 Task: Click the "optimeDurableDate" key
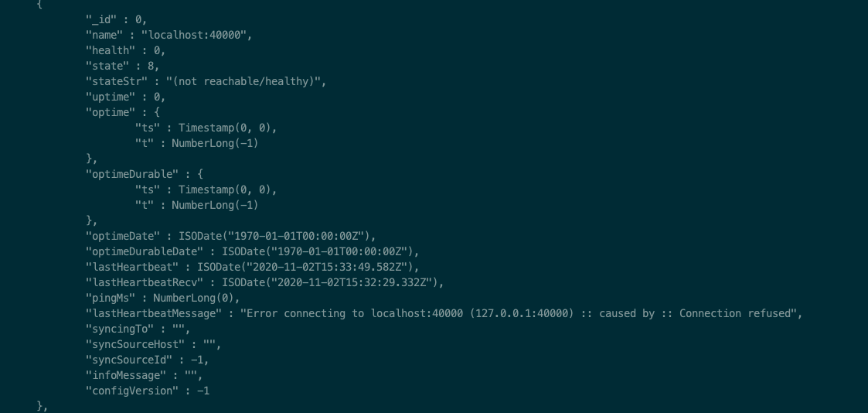(x=144, y=252)
